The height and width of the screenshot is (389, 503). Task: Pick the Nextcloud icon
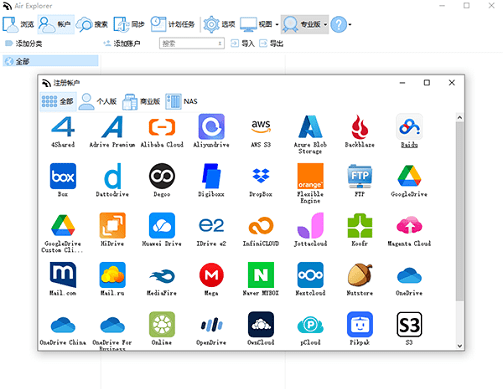310,279
